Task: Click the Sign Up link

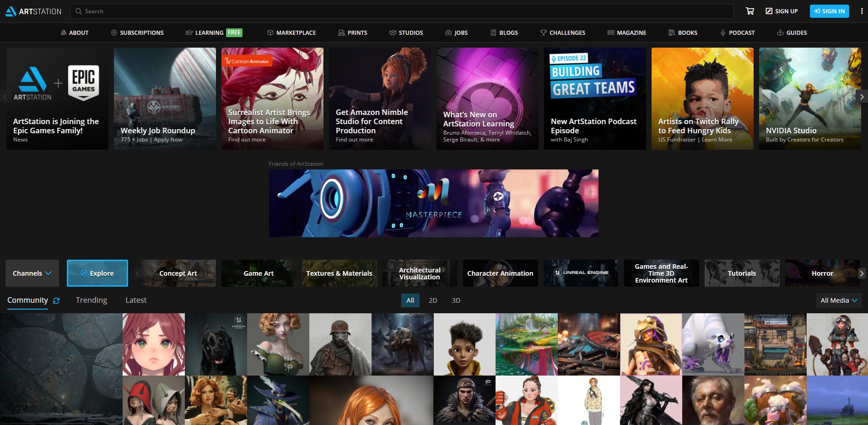Action: coord(782,11)
